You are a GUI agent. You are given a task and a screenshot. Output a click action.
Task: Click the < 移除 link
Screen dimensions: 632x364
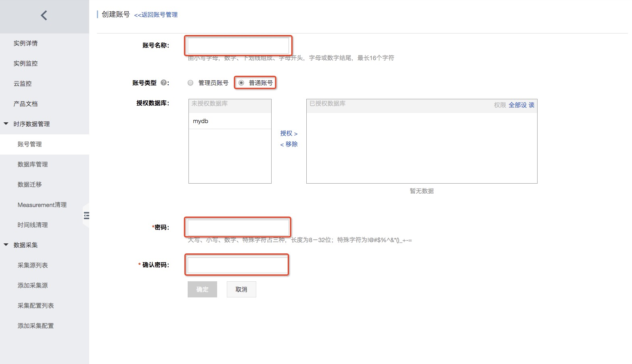[x=289, y=144]
